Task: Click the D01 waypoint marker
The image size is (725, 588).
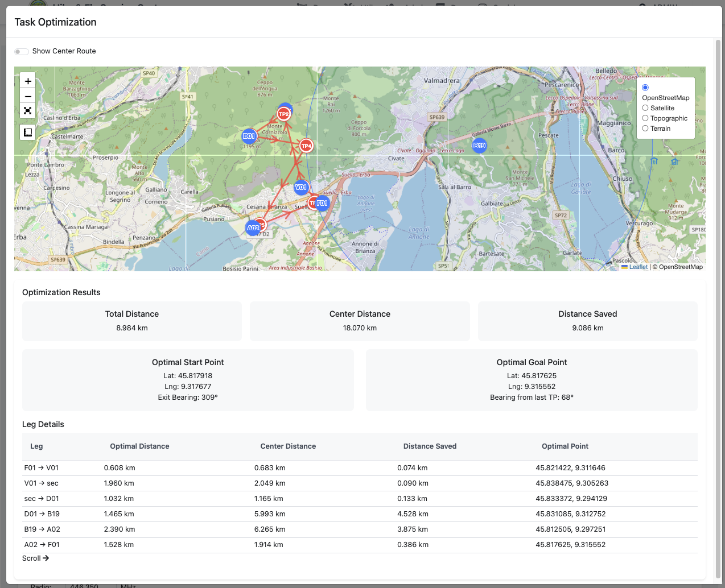Action: tap(249, 136)
